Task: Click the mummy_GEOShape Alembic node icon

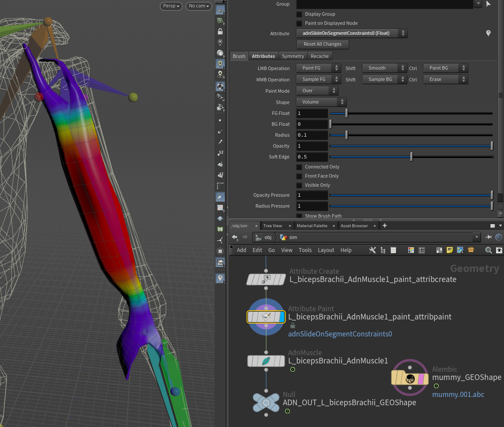Action: [x=410, y=378]
